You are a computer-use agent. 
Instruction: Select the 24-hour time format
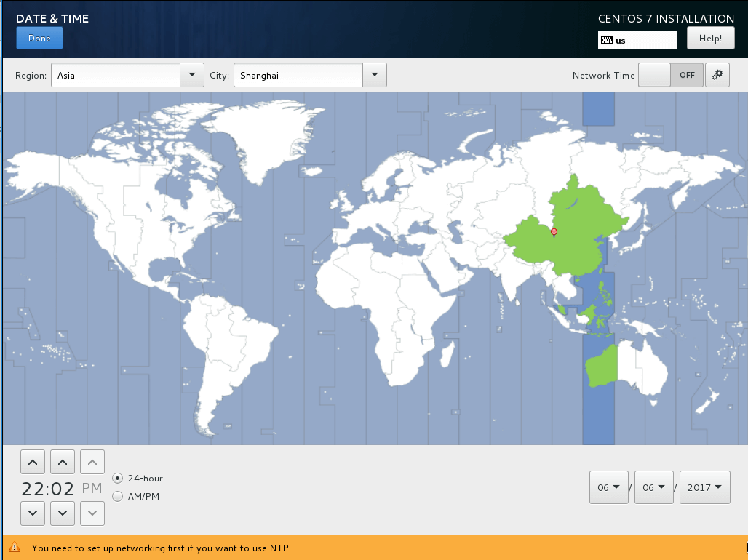[117, 478]
